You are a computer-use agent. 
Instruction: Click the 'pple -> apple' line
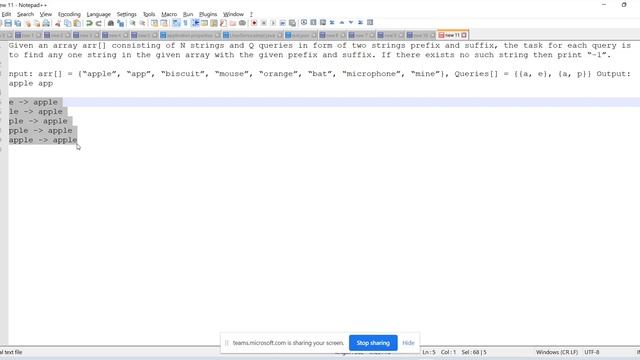(41, 131)
